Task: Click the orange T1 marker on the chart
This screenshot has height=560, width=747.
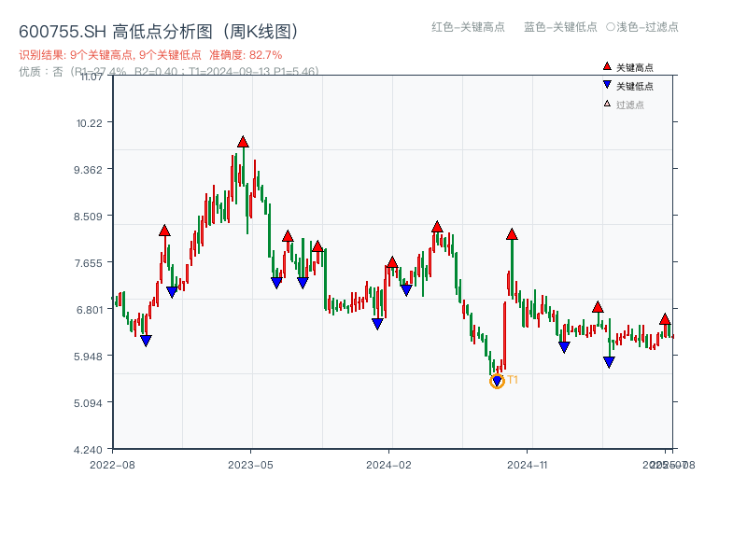Action: pos(498,379)
